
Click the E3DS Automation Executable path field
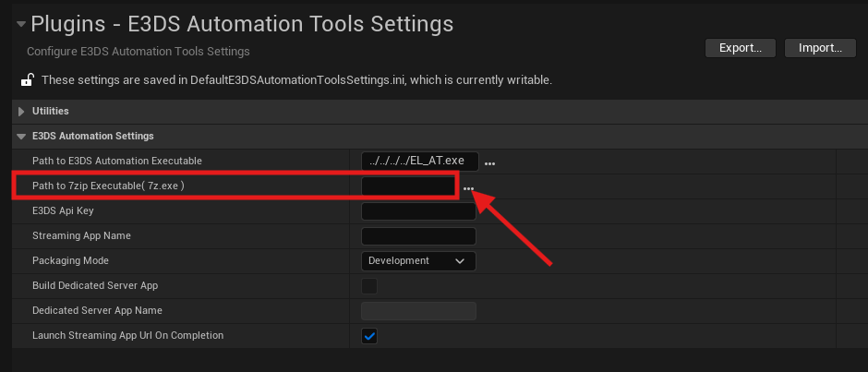click(419, 162)
